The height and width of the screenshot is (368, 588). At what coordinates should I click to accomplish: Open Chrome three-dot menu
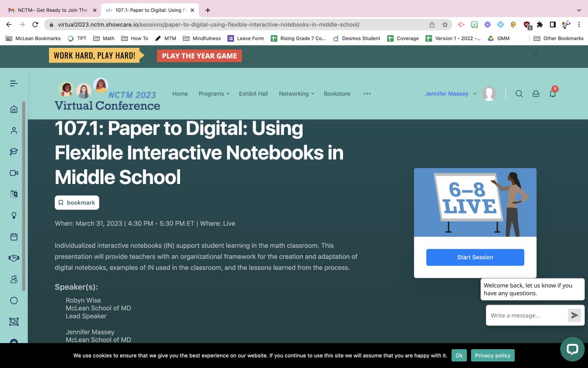579,24
